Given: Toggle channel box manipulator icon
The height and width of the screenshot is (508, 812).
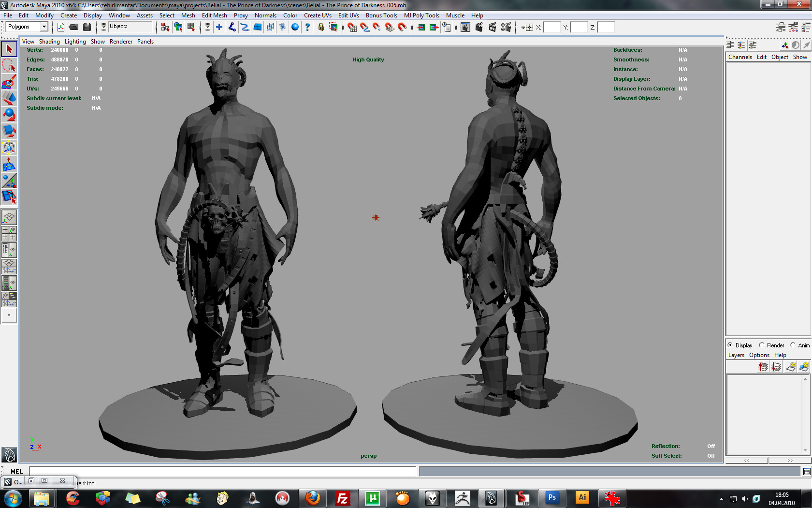Looking at the screenshot, I should pyautogui.click(x=785, y=45).
